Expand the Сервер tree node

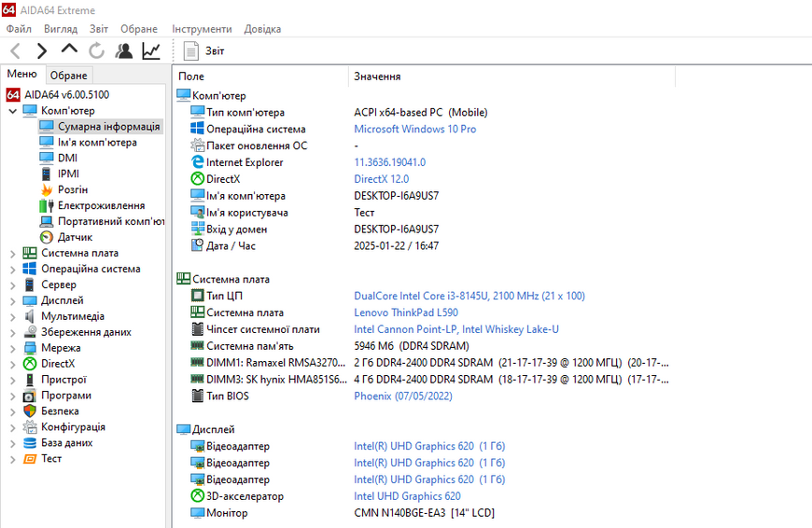[x=13, y=285]
